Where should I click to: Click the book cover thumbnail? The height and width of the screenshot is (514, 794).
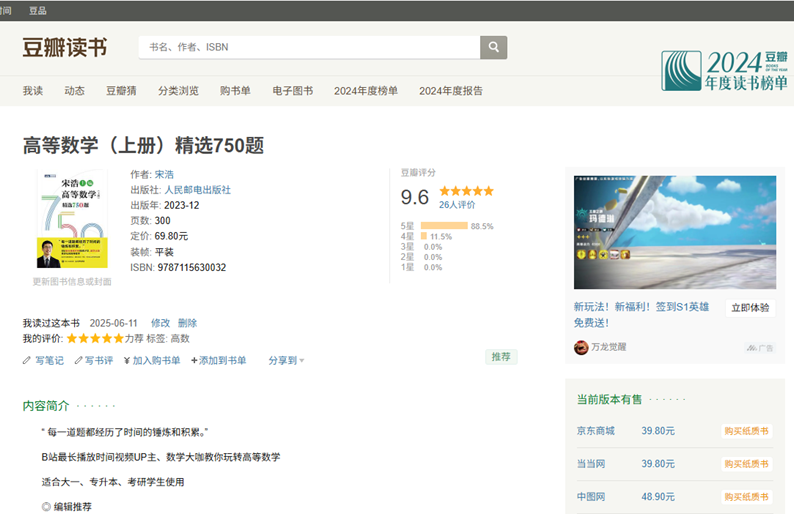72,219
